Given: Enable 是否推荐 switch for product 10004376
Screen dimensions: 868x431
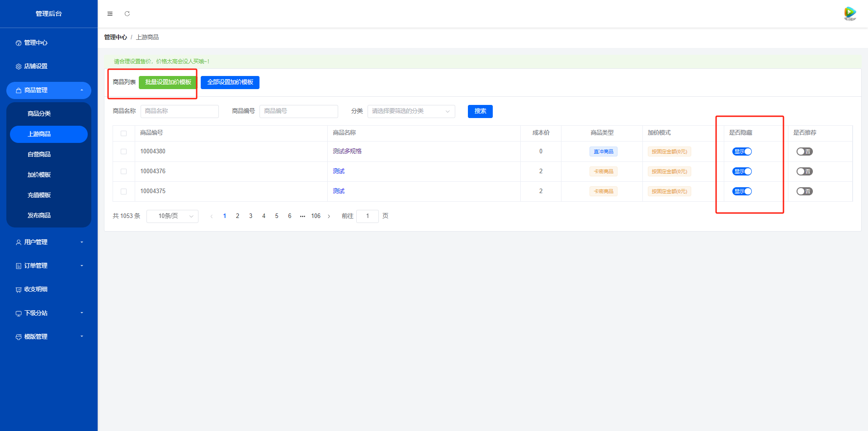Looking at the screenshot, I should (804, 171).
